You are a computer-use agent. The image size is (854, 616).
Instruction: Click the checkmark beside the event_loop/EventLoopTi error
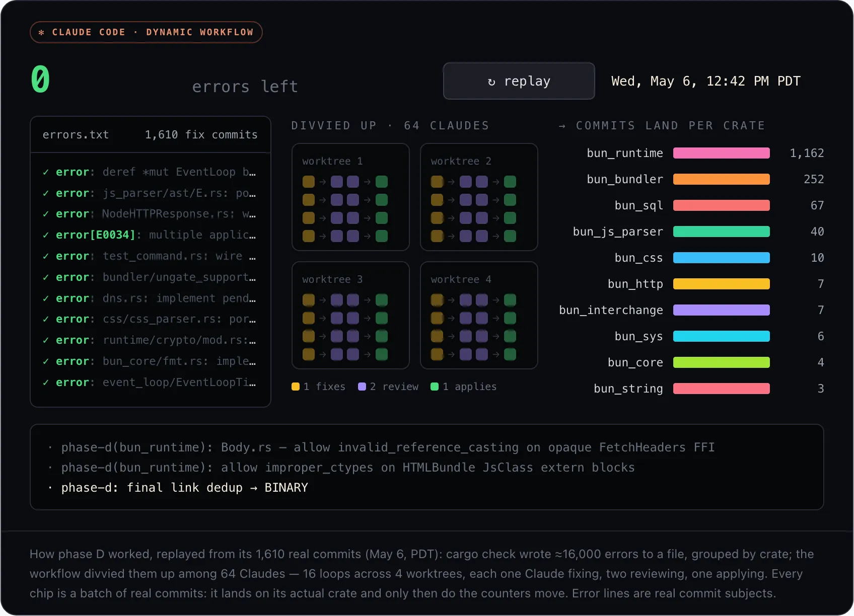click(46, 382)
